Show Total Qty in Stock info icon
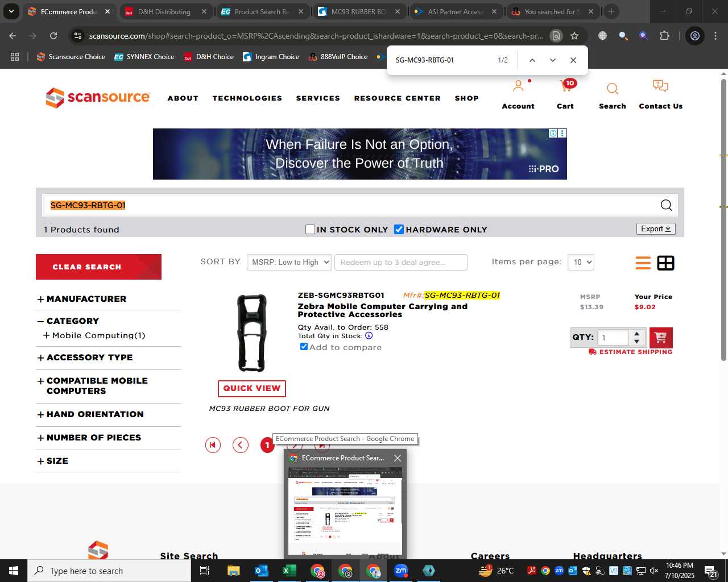This screenshot has height=582, width=728. click(369, 335)
